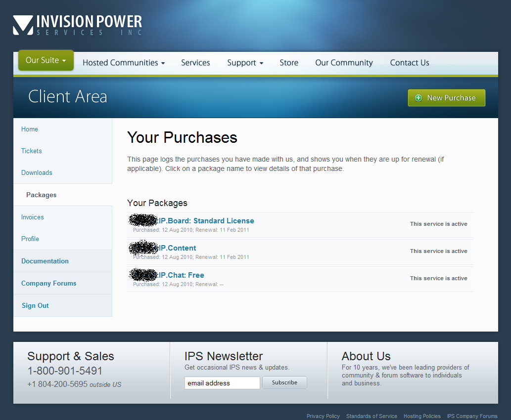
Task: Click the newsletter email address field
Action: pyautogui.click(x=222, y=383)
